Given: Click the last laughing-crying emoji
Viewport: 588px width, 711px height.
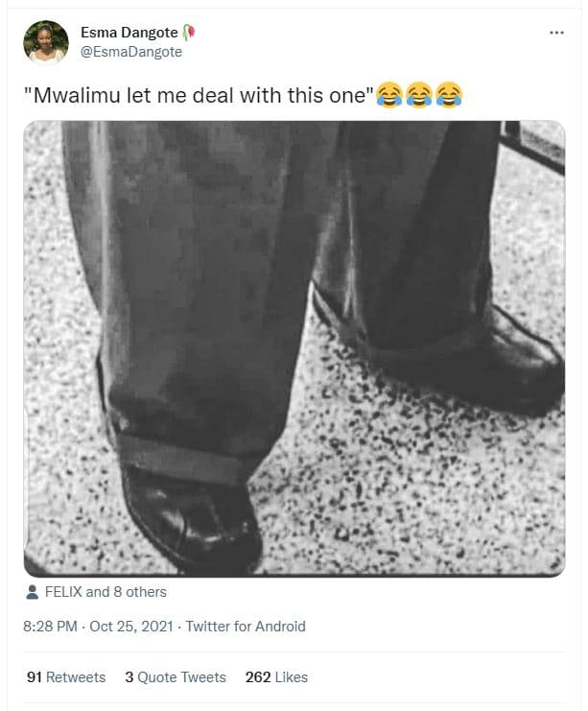Looking at the screenshot, I should tap(449, 95).
